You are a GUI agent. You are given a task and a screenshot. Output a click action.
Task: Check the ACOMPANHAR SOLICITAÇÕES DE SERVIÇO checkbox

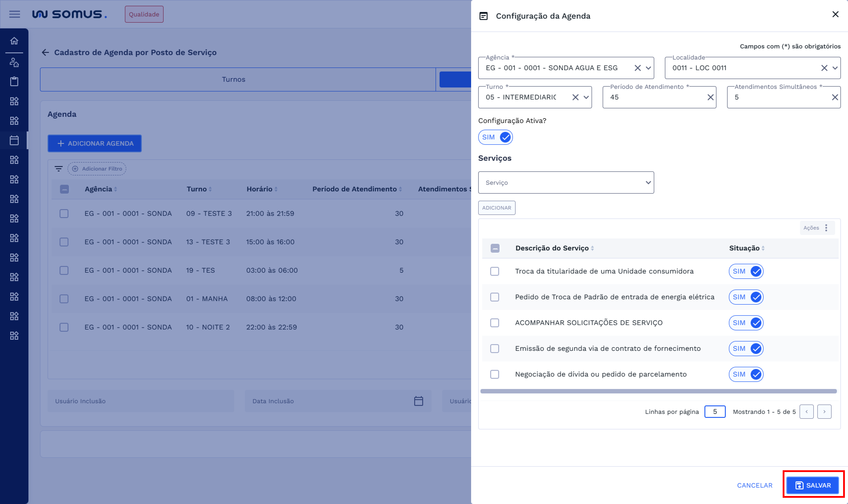pos(494,323)
